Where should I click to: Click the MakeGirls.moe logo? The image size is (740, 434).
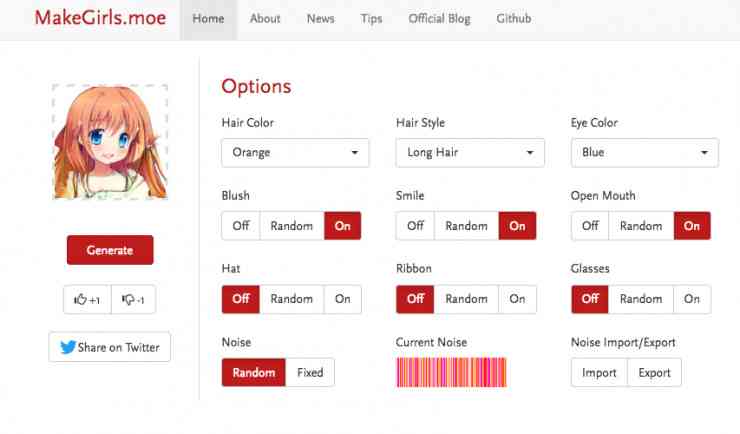101,18
